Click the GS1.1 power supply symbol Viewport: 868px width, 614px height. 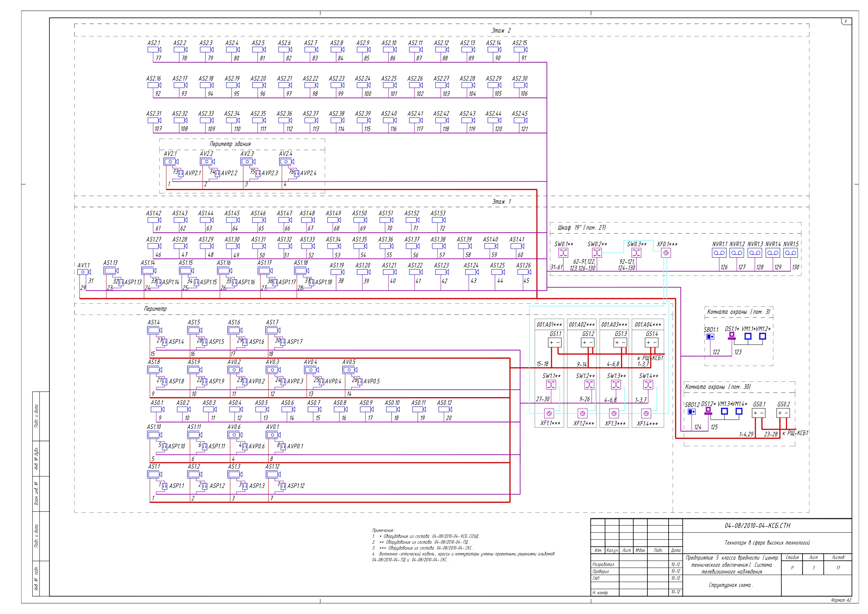tap(555, 343)
